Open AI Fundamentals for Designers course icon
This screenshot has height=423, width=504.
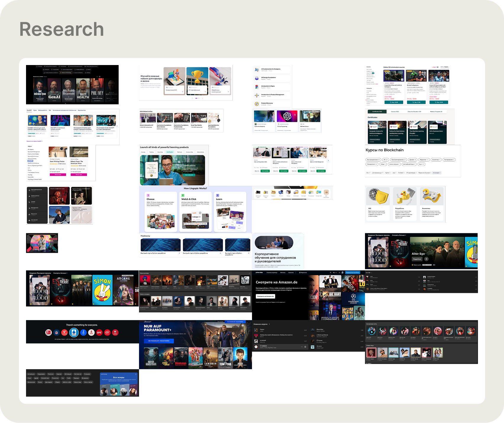[257, 70]
